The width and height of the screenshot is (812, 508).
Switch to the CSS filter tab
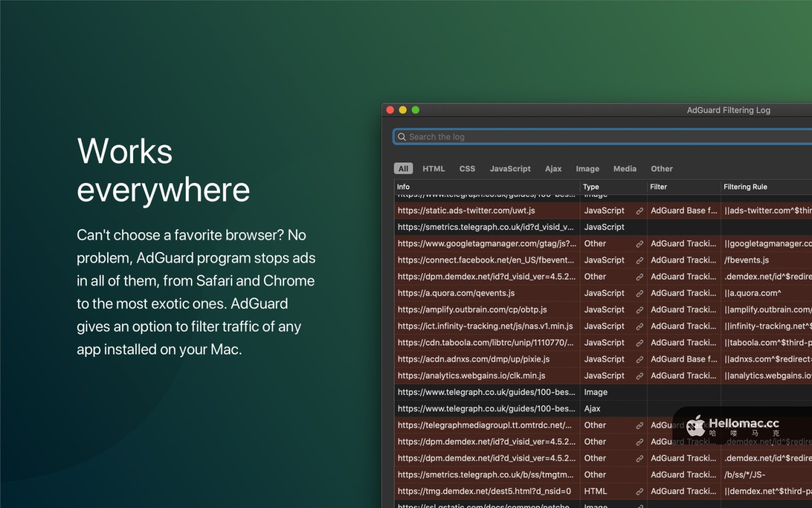click(x=468, y=169)
